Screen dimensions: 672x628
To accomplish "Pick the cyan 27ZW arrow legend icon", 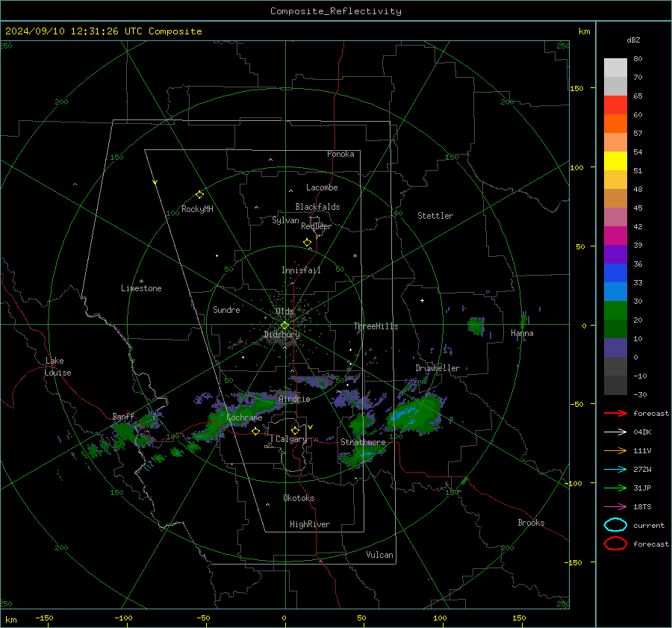I will tap(615, 470).
